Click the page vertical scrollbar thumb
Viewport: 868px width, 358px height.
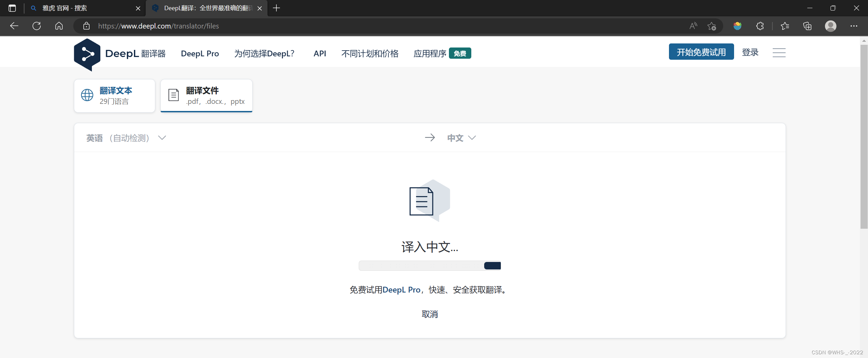coord(864,136)
